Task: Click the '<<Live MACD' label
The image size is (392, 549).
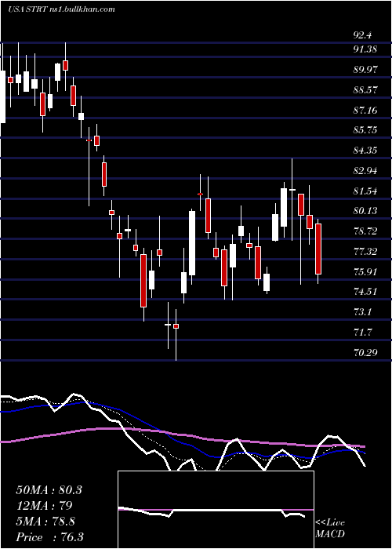Action: coord(330,529)
